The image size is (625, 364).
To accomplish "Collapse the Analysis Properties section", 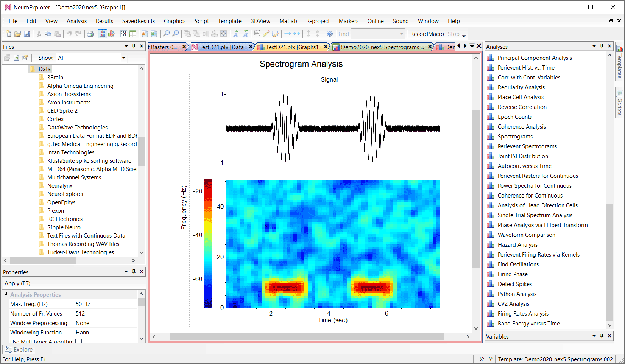I will tap(6, 294).
